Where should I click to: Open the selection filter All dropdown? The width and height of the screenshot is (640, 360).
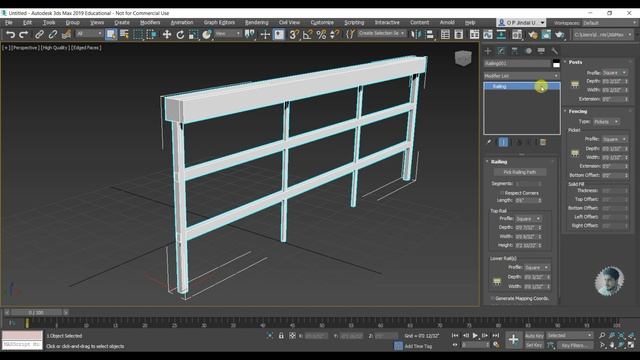pyautogui.click(x=89, y=34)
